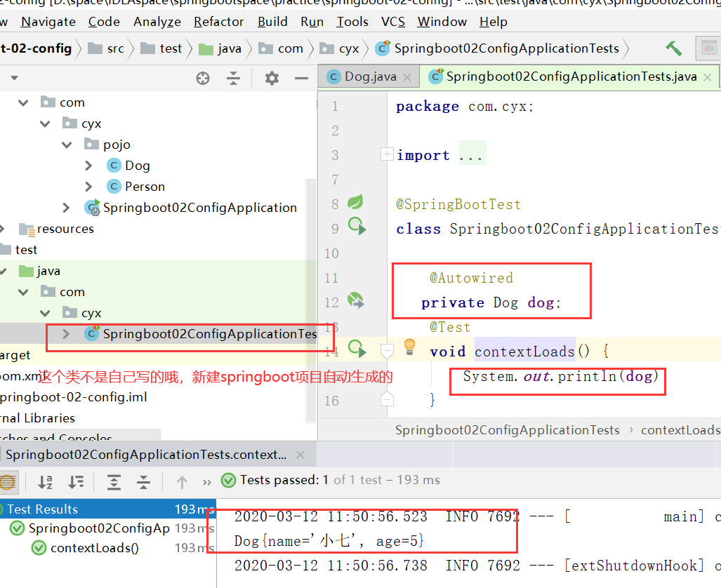Collapse the main cyx package

coord(45,123)
